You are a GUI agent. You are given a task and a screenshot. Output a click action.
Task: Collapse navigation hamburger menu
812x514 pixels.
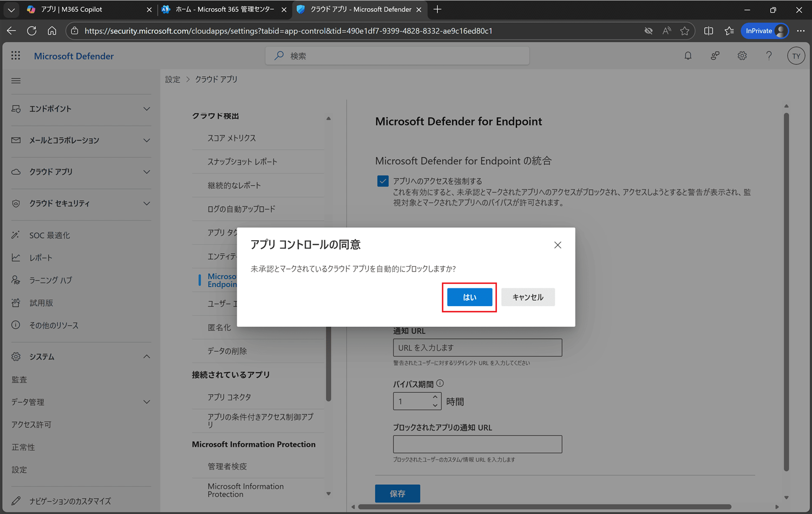16,81
